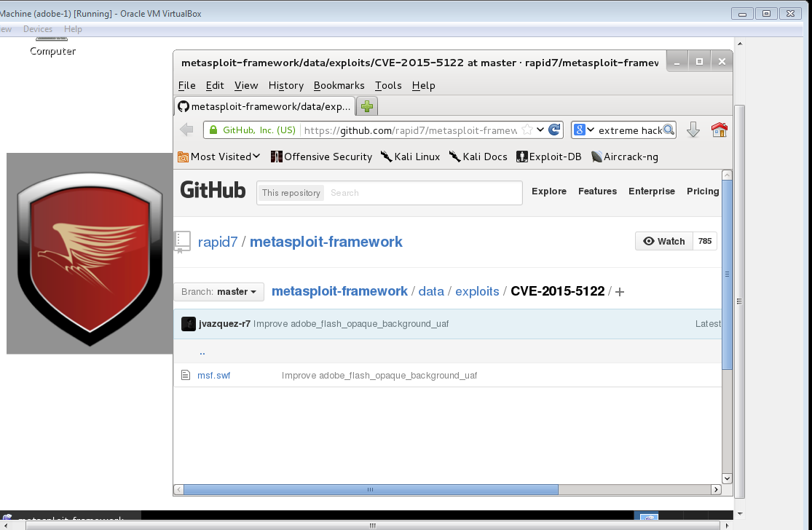Click the page scrollbar up arrow
Screen dimensions: 812x530
pyautogui.click(x=727, y=175)
